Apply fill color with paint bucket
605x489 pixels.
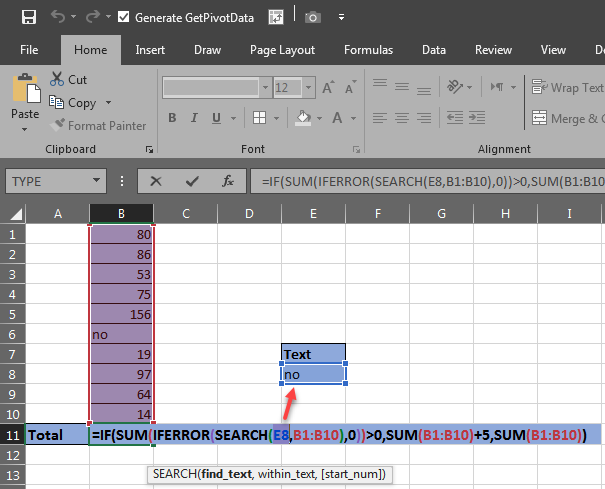(x=303, y=118)
